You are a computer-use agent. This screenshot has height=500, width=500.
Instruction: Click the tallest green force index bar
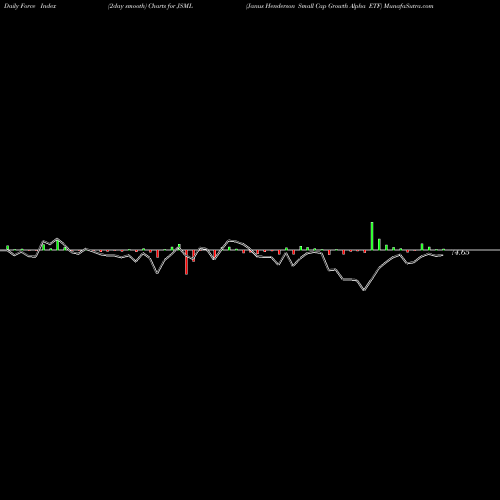tap(372, 236)
